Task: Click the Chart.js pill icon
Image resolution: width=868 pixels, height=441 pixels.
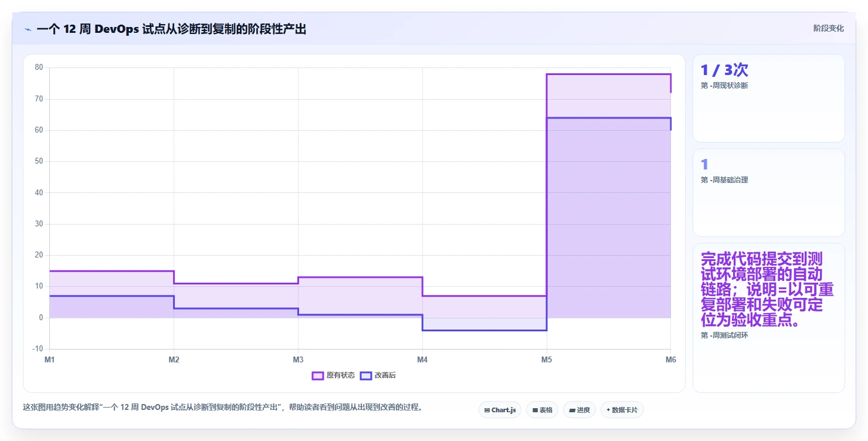Action: click(487, 410)
